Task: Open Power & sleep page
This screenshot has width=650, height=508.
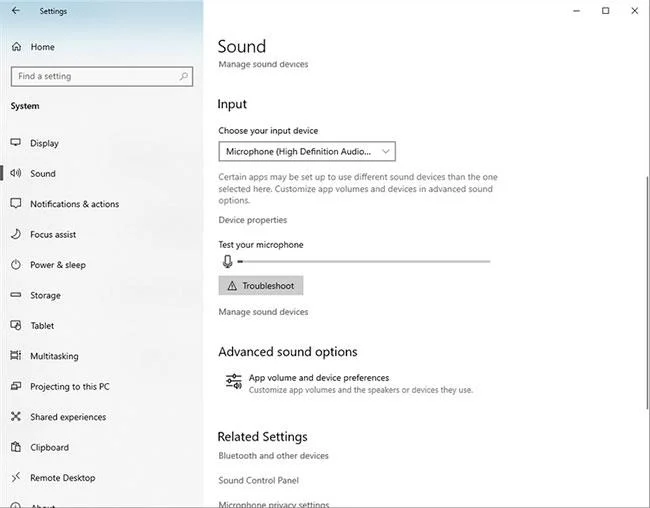Action: click(x=58, y=265)
